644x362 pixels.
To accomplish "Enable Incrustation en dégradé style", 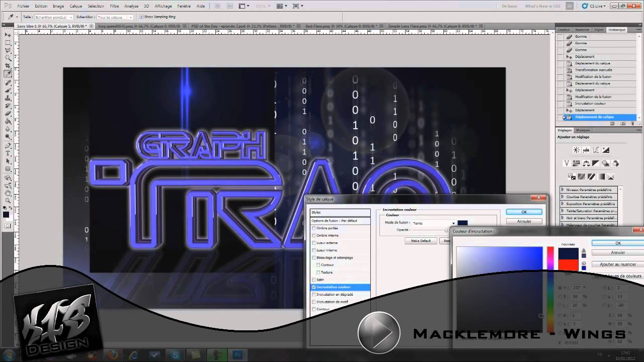I will point(314,294).
